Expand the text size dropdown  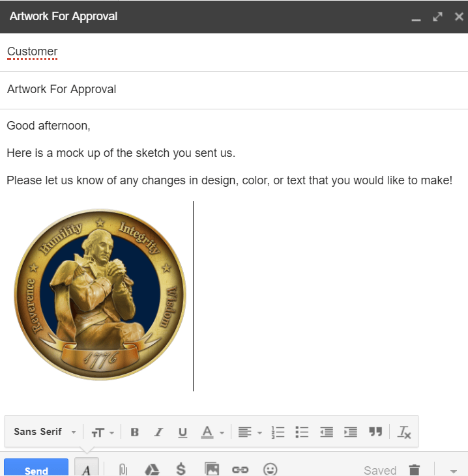pos(102,432)
